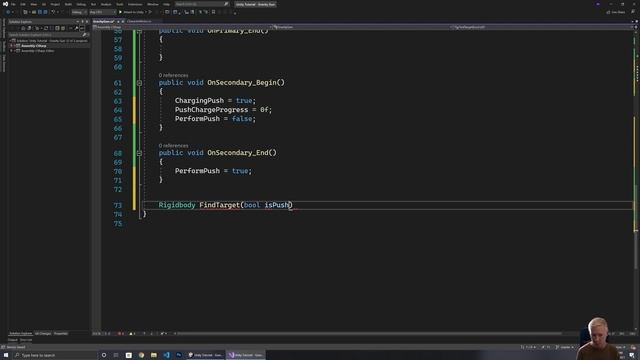
Task: Place cursor on line 73 FindTarget declaration
Action: point(226,205)
